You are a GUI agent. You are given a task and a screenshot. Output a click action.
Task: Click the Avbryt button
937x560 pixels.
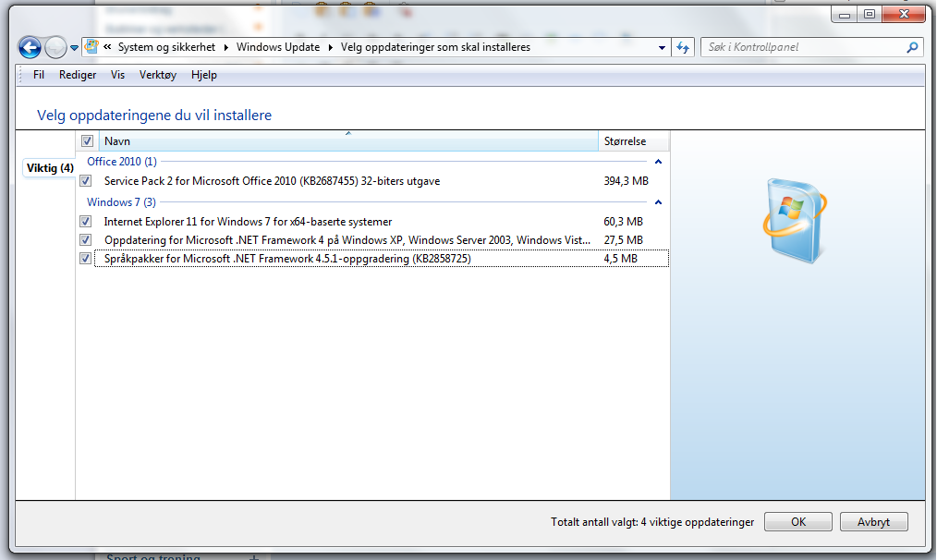click(x=873, y=522)
